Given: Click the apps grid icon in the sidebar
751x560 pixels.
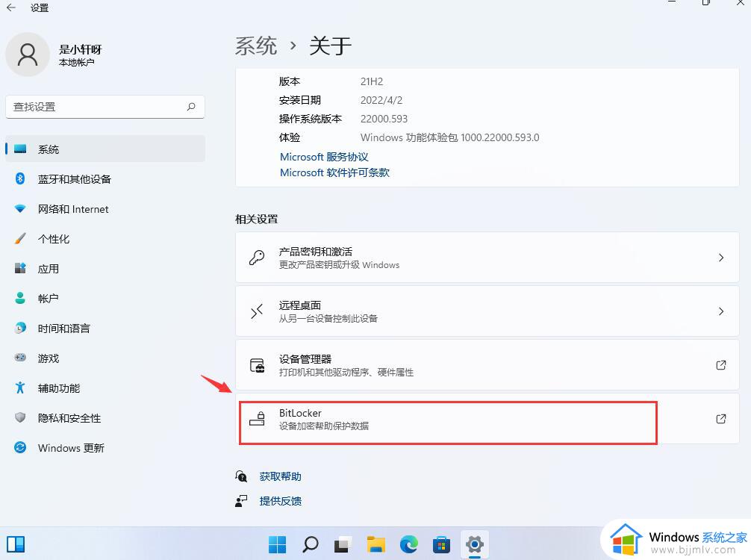Looking at the screenshot, I should pos(20,268).
